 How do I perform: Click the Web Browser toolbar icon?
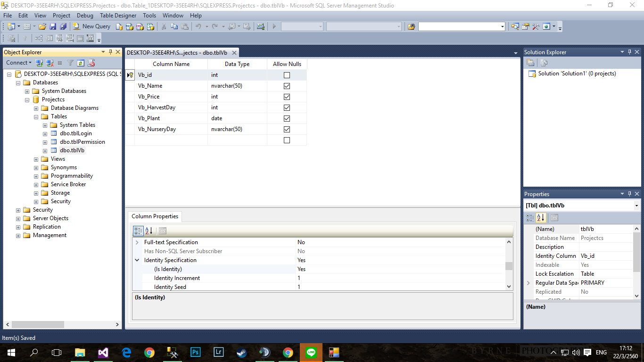pyautogui.click(x=546, y=26)
